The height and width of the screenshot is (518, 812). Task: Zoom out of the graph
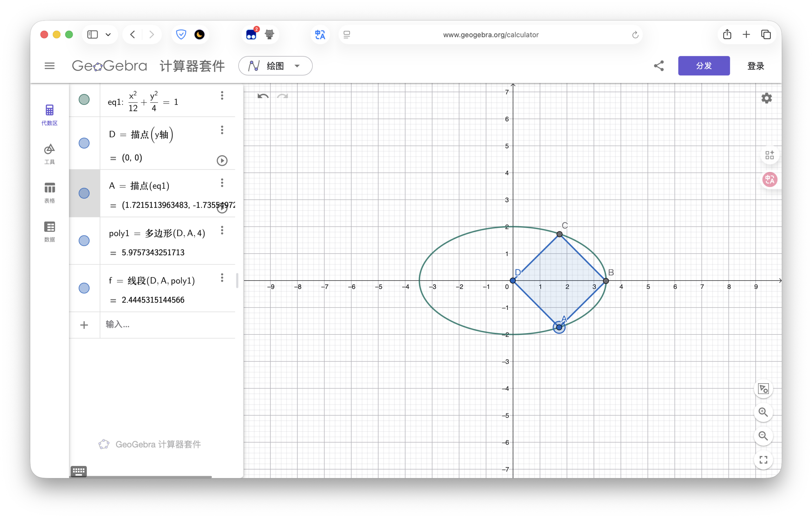click(763, 436)
